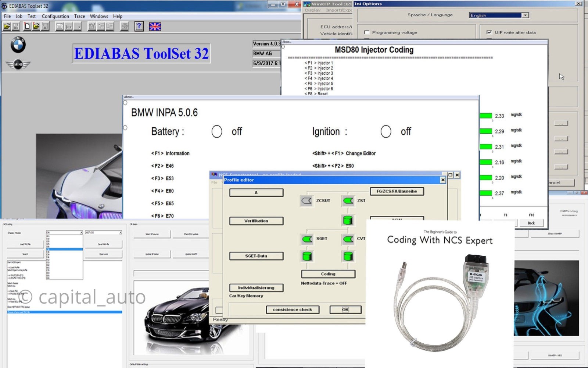The width and height of the screenshot is (588, 368).
Task: Toggle the SGET switch in Profile editor
Action: tap(307, 239)
